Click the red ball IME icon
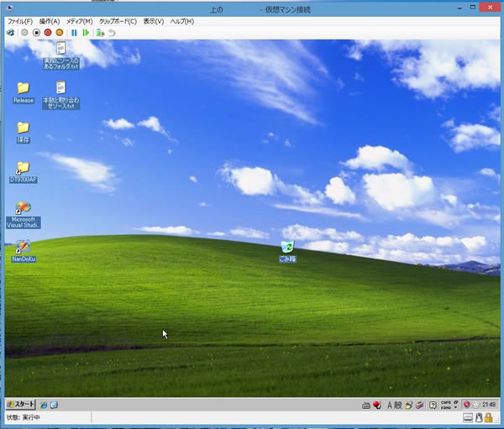 376,405
